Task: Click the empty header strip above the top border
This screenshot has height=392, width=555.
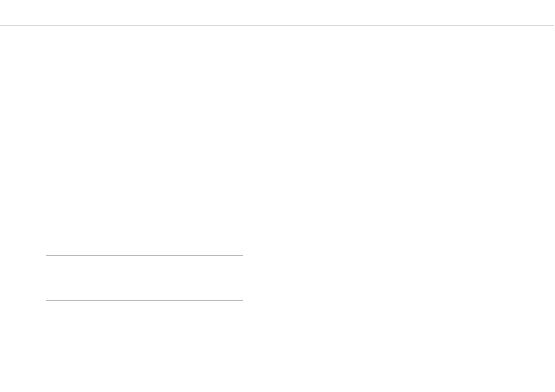Action: (x=278, y=13)
